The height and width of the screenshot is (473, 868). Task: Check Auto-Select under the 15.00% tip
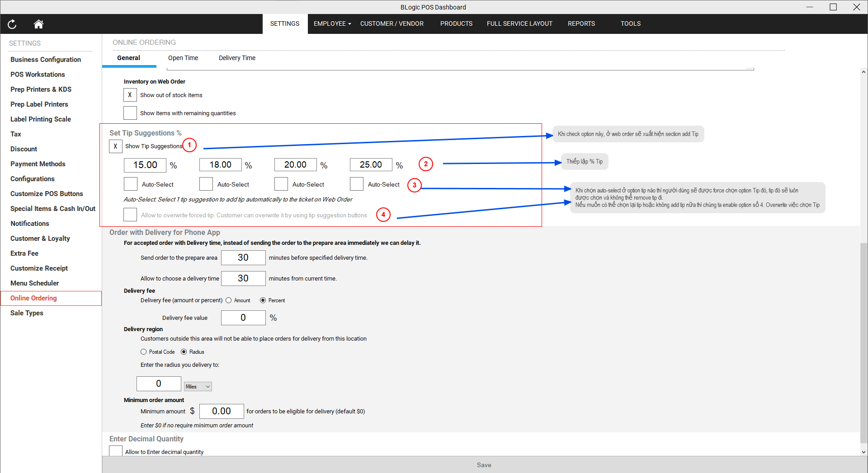131,184
